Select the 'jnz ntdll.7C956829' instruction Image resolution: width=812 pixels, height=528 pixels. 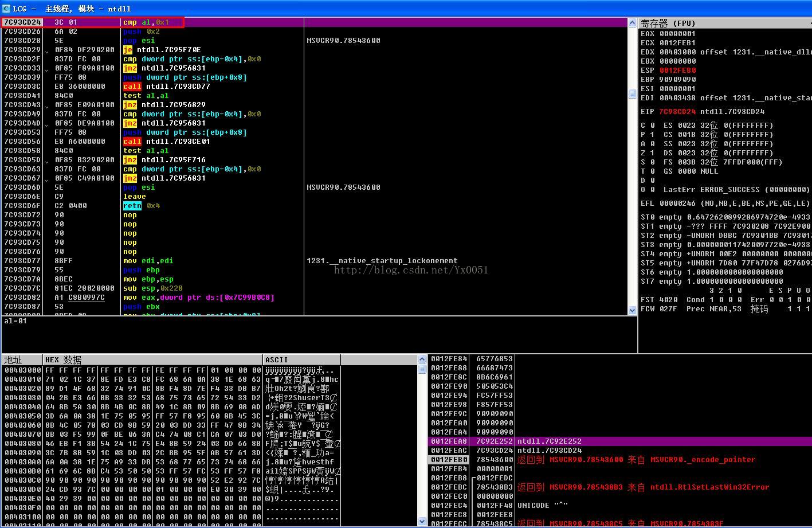coord(164,105)
